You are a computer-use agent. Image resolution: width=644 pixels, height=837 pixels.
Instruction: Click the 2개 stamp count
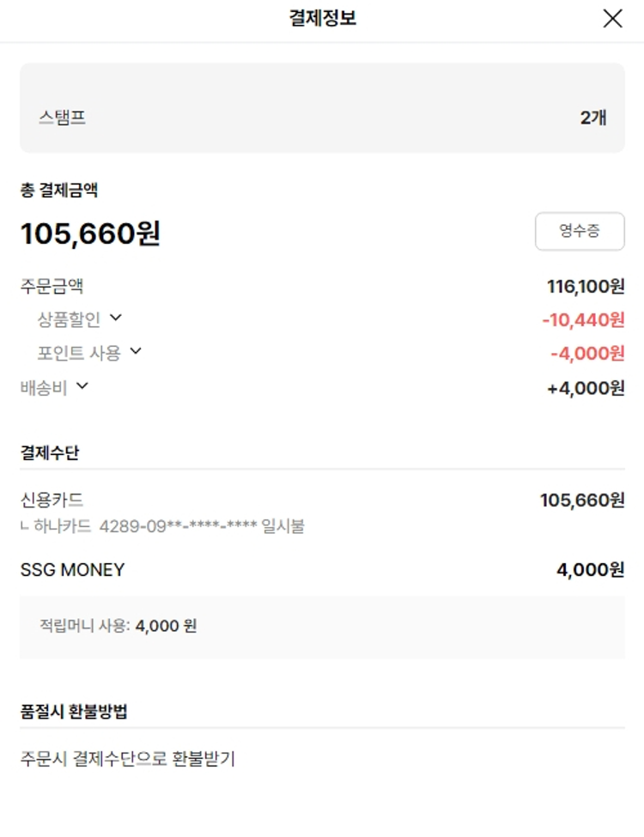pos(592,118)
